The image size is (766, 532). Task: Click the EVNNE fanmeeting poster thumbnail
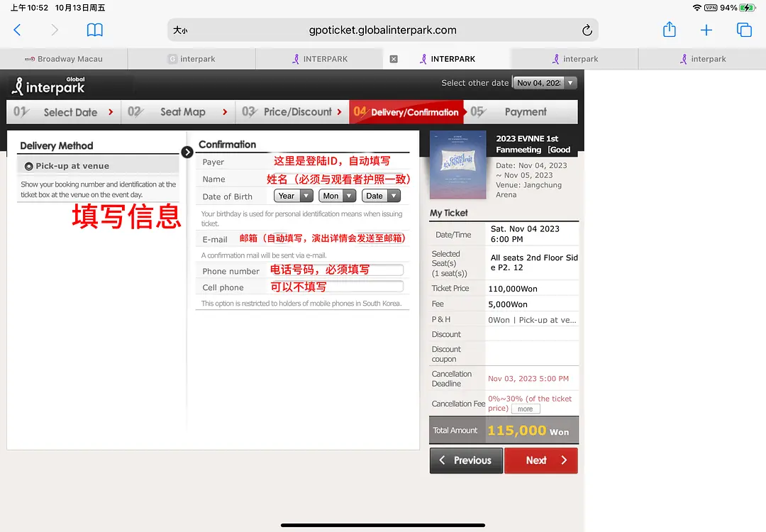point(457,165)
